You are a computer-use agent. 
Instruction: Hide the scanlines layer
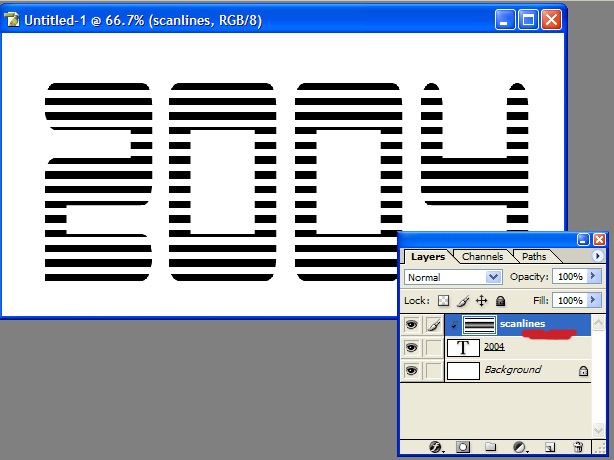pos(411,324)
